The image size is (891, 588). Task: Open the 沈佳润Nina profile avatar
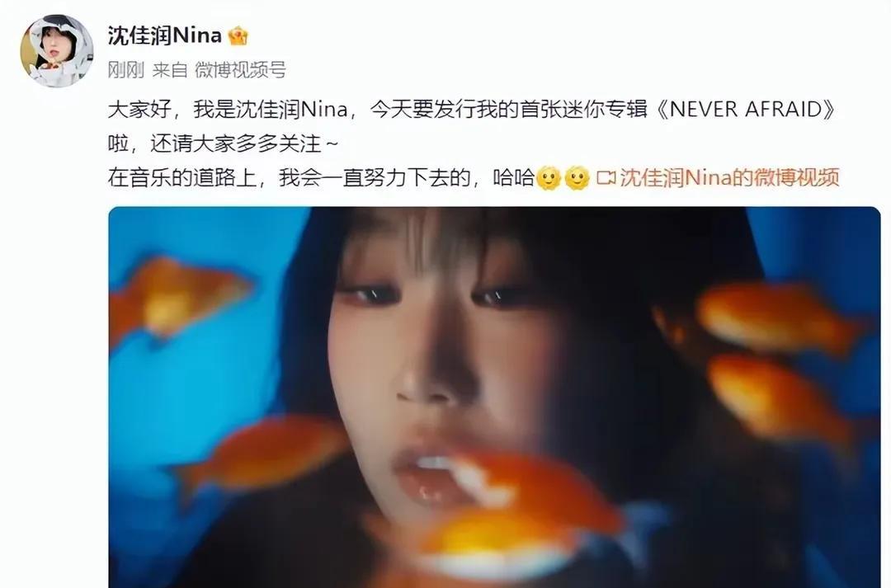click(x=57, y=51)
